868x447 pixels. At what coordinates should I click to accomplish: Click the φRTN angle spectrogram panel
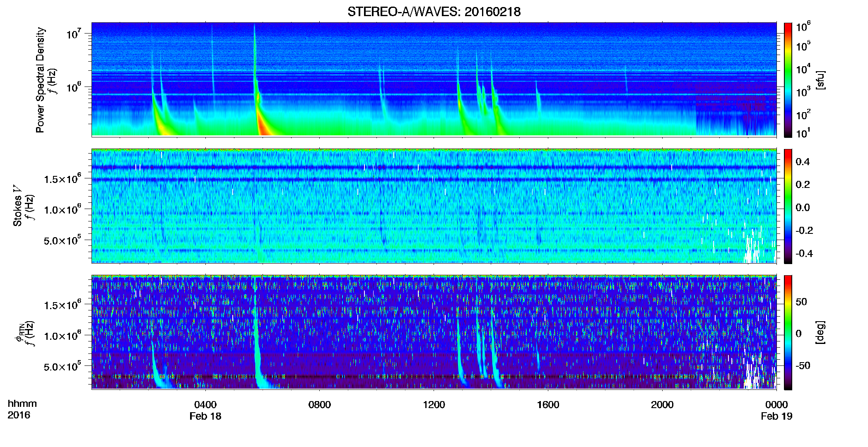(x=434, y=332)
